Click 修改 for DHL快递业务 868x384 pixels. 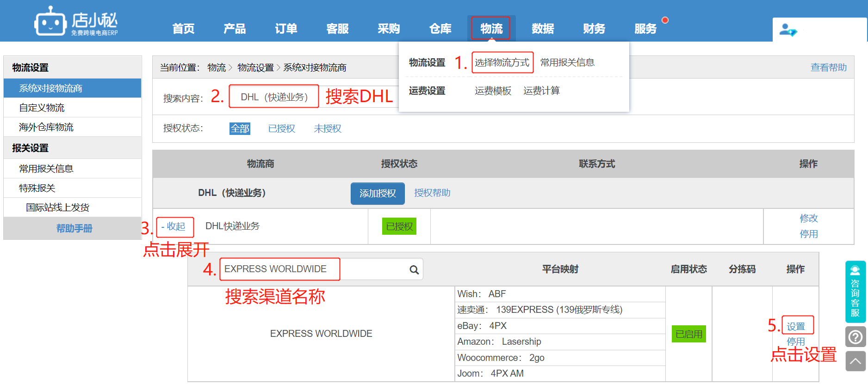click(x=809, y=218)
